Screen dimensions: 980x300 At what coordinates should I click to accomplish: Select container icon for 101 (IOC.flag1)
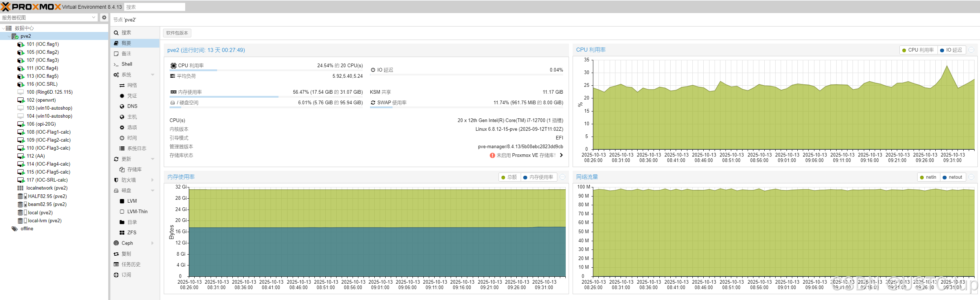pos(21,45)
